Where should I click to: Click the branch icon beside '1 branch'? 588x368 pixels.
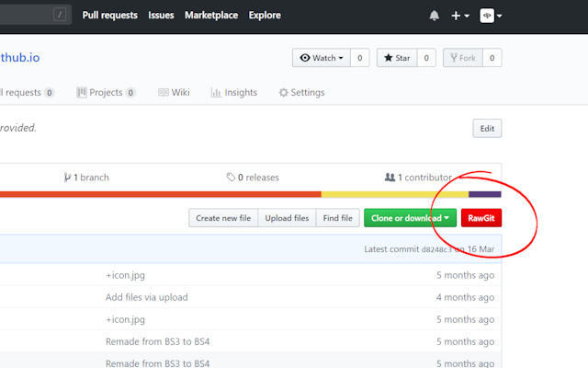click(x=67, y=178)
